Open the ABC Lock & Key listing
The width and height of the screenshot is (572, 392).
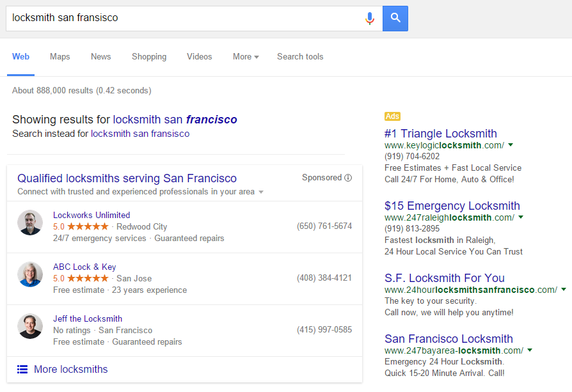tap(84, 267)
